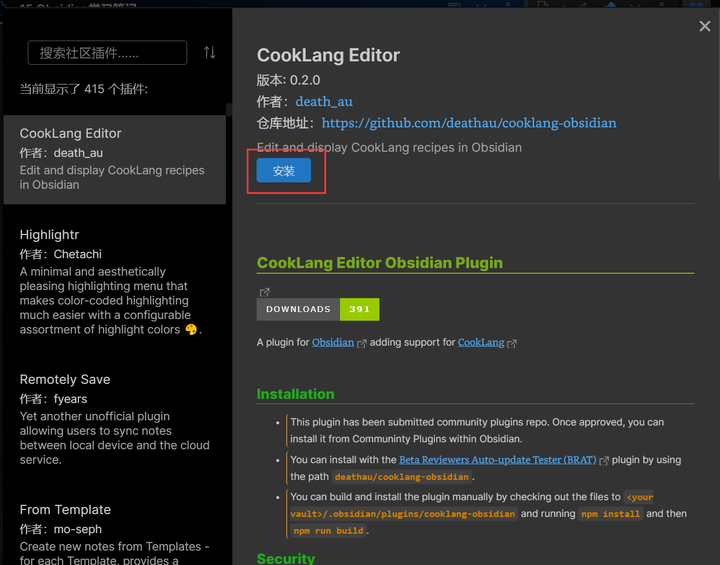
Task: Click external link icon after Obsidian link
Action: click(362, 343)
